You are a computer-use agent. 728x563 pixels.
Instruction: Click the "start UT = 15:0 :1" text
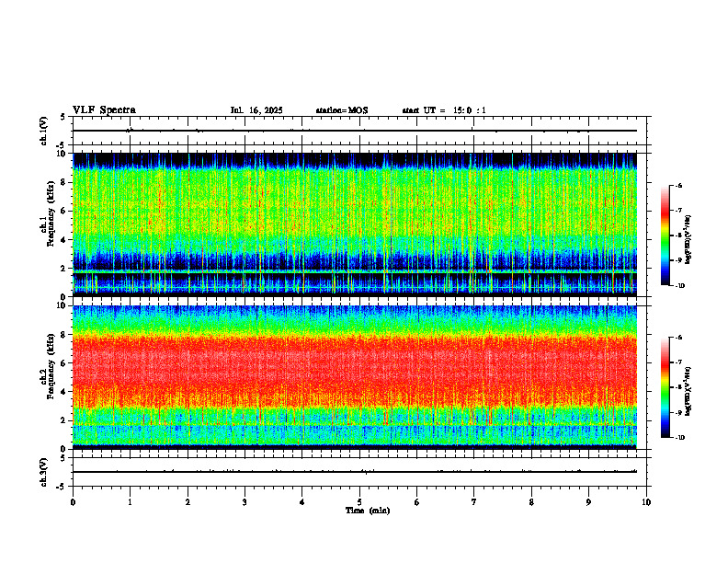444,110
